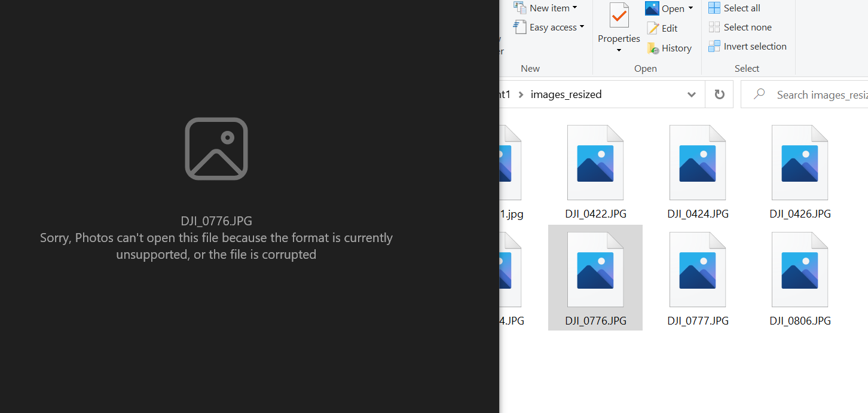Click the search magnifier icon
The image size is (868, 413).
759,94
